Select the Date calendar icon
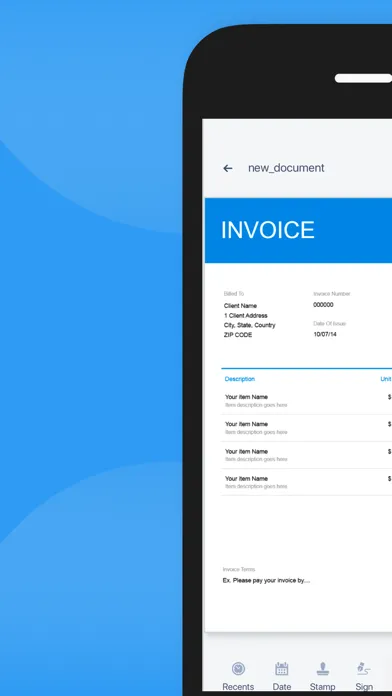The image size is (392, 696). (x=281, y=668)
